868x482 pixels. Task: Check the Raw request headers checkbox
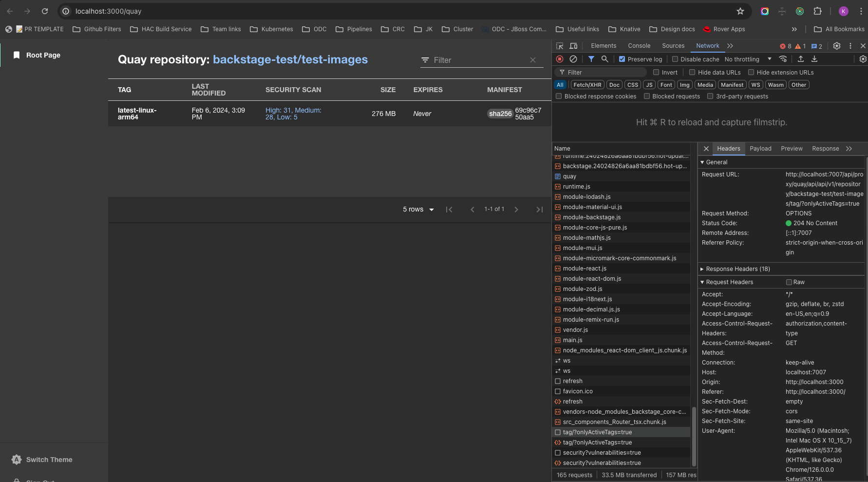pyautogui.click(x=789, y=282)
